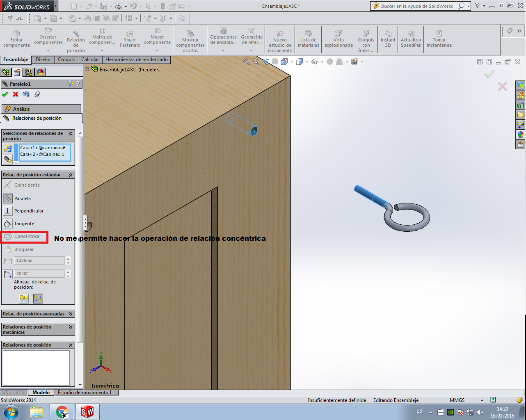Screen dimensions: 526x420
Task: Click Editar componente button
Action: tap(16, 39)
